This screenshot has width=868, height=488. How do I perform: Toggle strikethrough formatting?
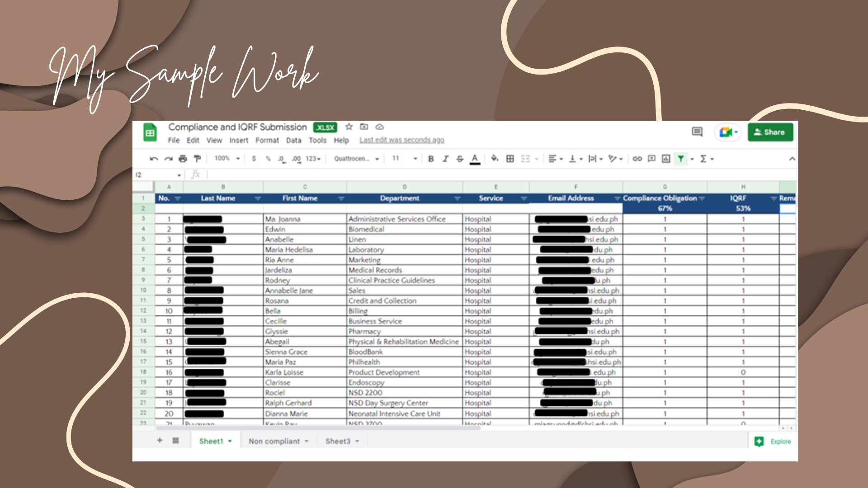460,159
